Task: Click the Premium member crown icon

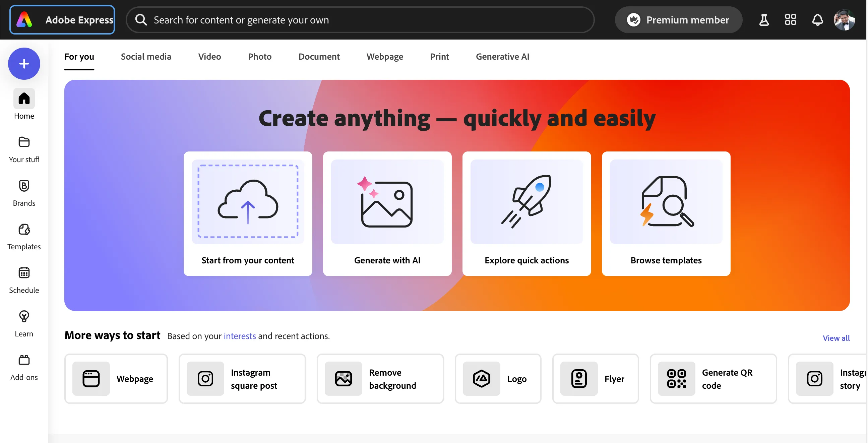Action: pos(633,20)
